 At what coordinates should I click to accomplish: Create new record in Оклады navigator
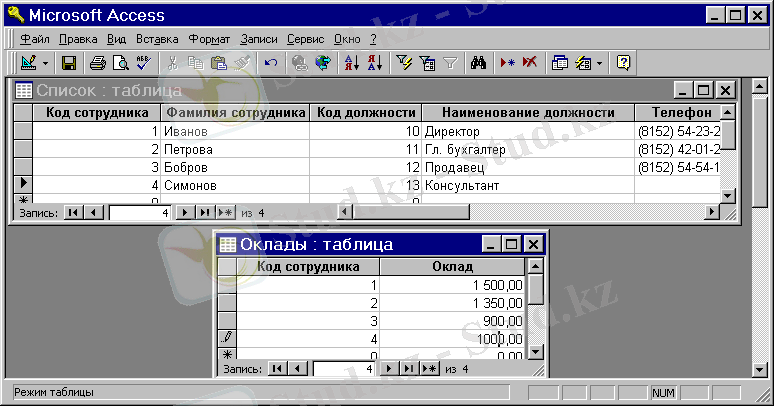(x=430, y=368)
